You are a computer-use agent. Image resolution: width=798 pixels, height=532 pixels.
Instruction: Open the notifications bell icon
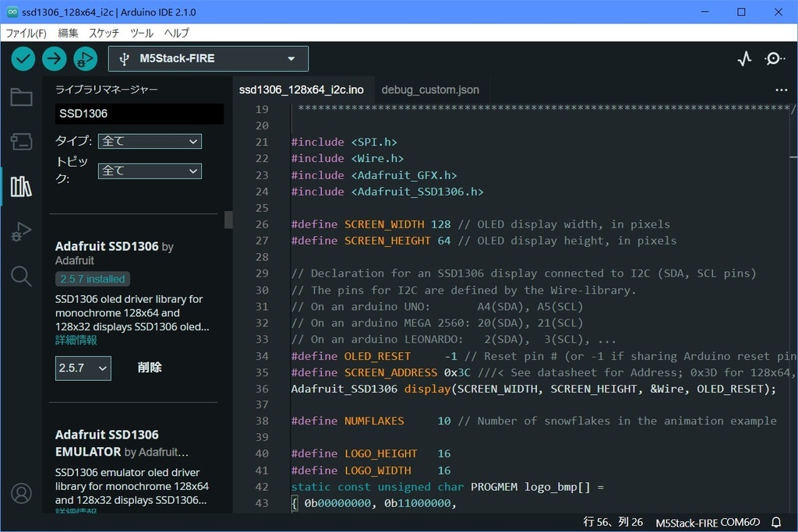pyautogui.click(x=776, y=523)
